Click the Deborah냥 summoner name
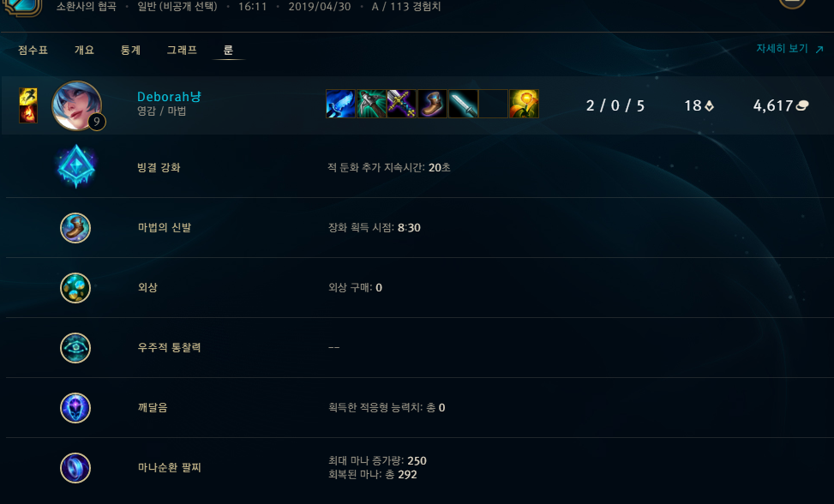 coord(169,97)
